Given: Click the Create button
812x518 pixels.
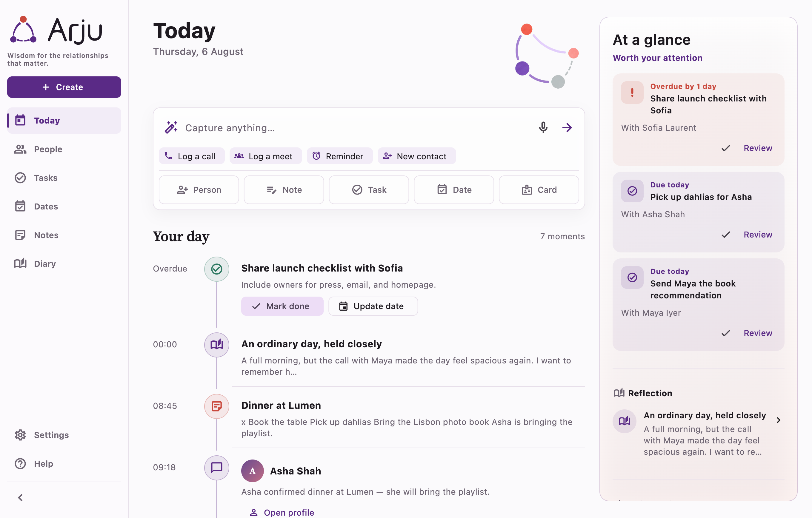Looking at the screenshot, I should (64, 87).
